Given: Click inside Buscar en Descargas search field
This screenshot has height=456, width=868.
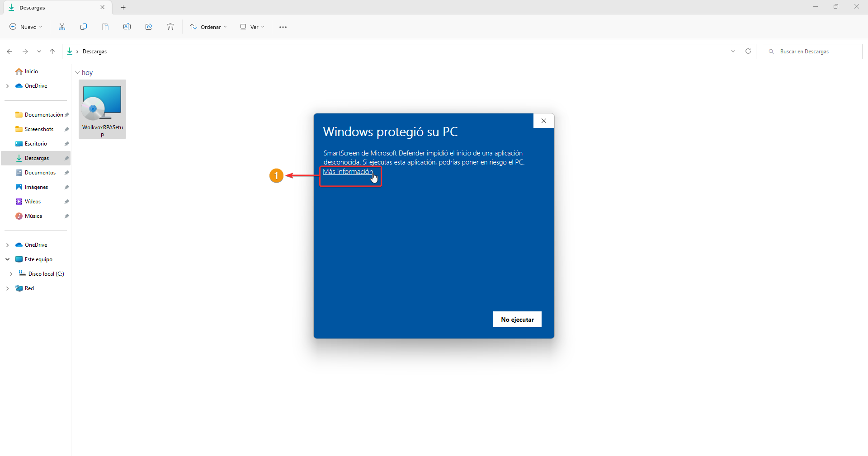Looking at the screenshot, I should (812, 52).
